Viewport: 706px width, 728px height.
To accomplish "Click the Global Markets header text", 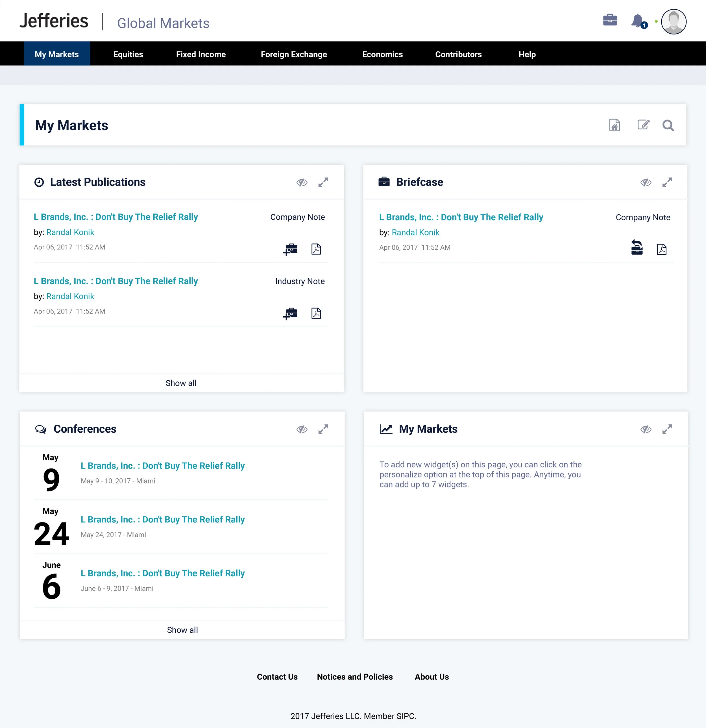I will coord(164,23).
